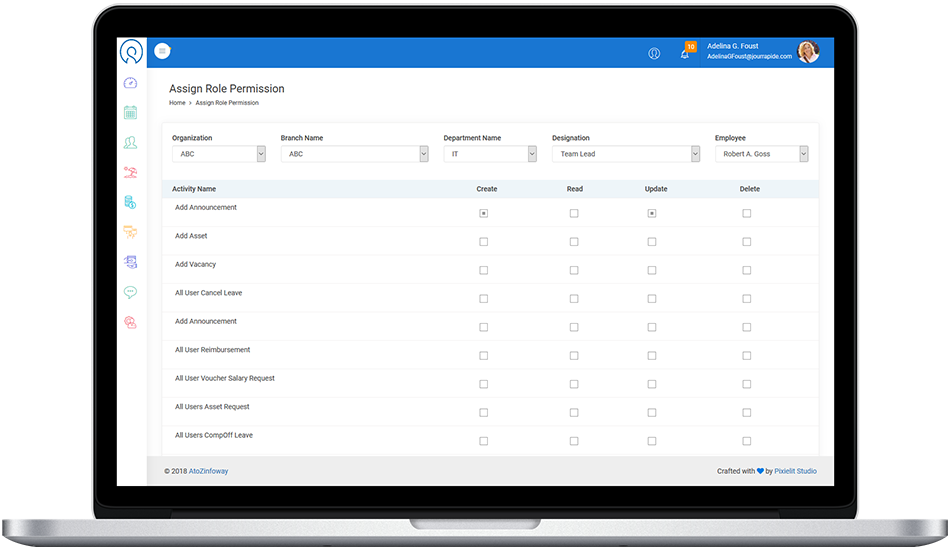The width and height of the screenshot is (950, 550).
Task: Check Delete permission for Add Vacancy
Action: coord(747,270)
